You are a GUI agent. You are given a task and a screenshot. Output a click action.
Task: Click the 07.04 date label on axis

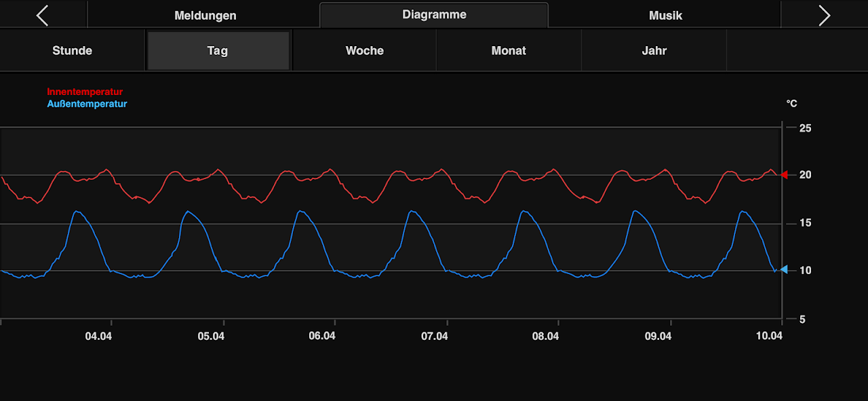tap(434, 336)
